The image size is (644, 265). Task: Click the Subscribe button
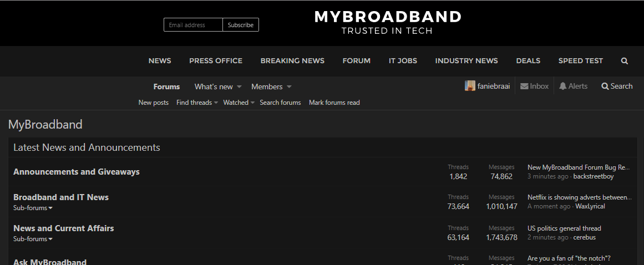pyautogui.click(x=241, y=24)
